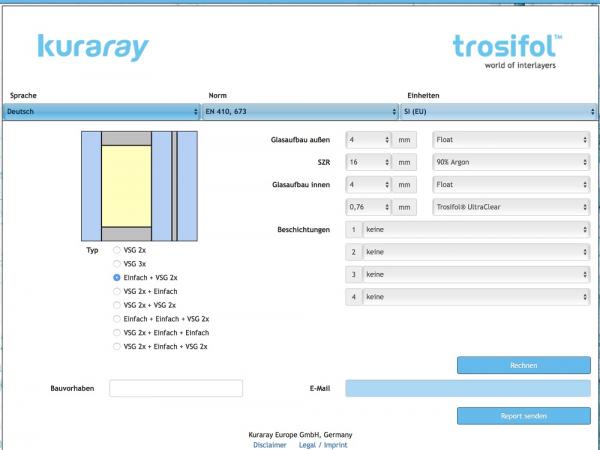
Task: Open the Einheiten dropdown showing SI (EU)
Action: 499,112
